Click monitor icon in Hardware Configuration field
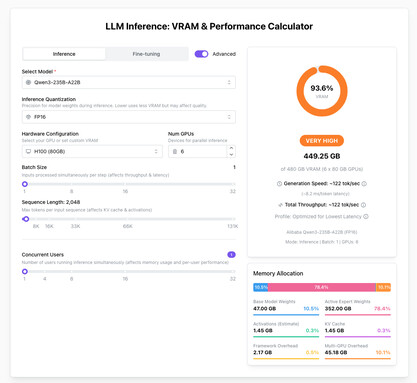 point(28,151)
